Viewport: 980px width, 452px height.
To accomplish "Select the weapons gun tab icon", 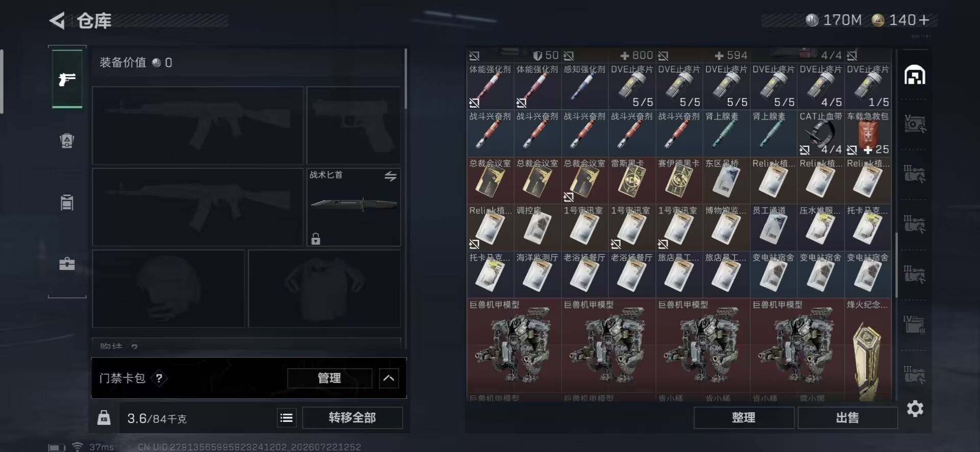I will (67, 79).
